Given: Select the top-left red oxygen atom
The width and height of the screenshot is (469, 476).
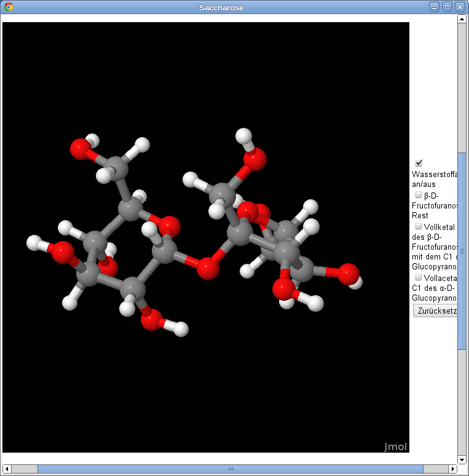Looking at the screenshot, I should 80,149.
